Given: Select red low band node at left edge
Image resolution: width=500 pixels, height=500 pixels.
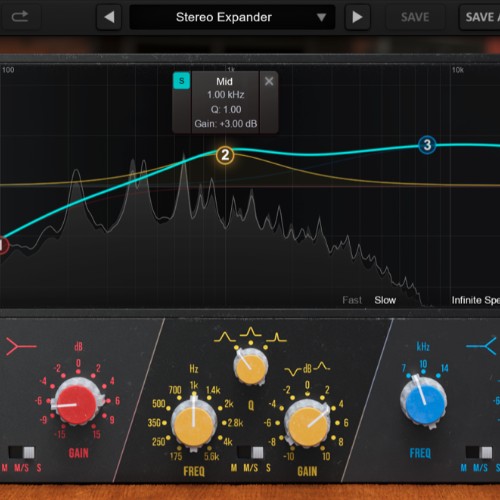Looking at the screenshot, I should pos(3,245).
